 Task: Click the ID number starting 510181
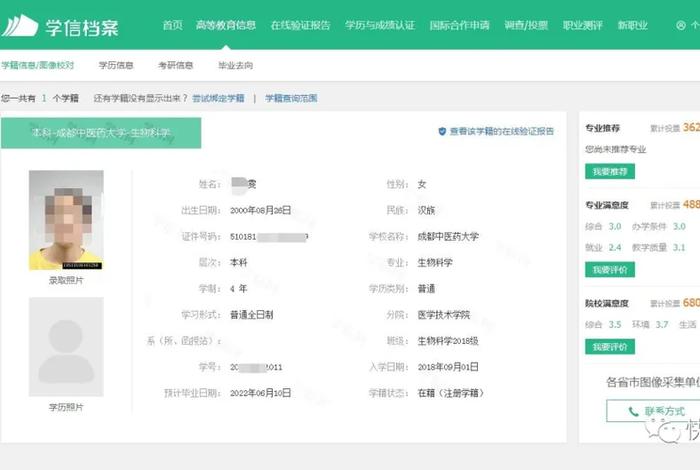coord(269,237)
